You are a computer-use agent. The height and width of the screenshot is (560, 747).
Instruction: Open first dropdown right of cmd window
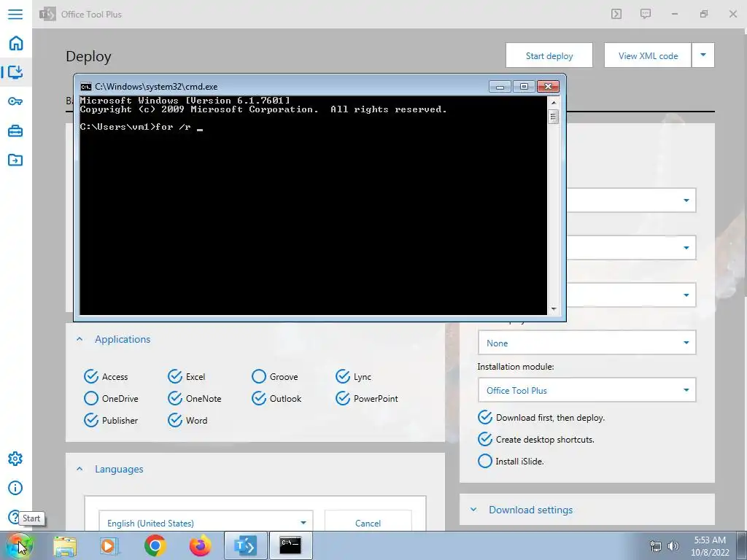[631, 201]
